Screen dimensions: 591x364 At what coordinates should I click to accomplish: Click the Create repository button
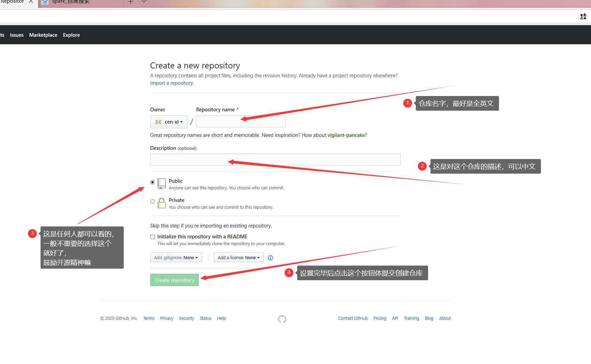click(x=175, y=280)
